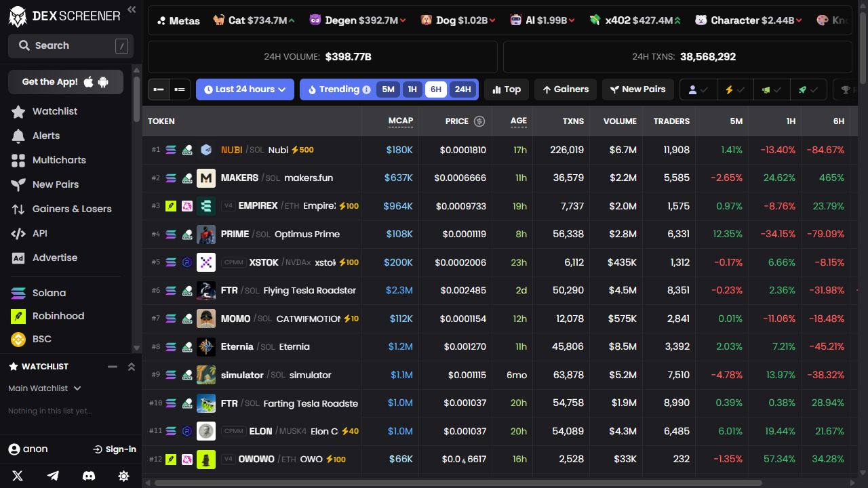This screenshot has width=868, height=488.
Task: Click the dollar icon beside PRICE header
Action: [479, 121]
